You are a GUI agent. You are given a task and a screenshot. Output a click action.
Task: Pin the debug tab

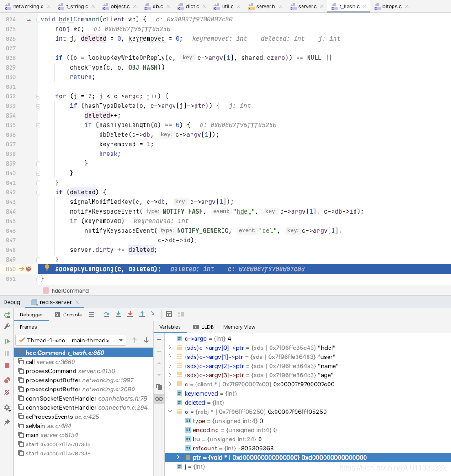click(7, 422)
